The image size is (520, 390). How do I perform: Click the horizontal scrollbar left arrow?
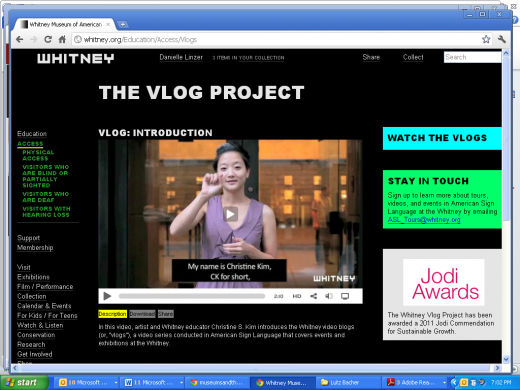click(x=15, y=368)
